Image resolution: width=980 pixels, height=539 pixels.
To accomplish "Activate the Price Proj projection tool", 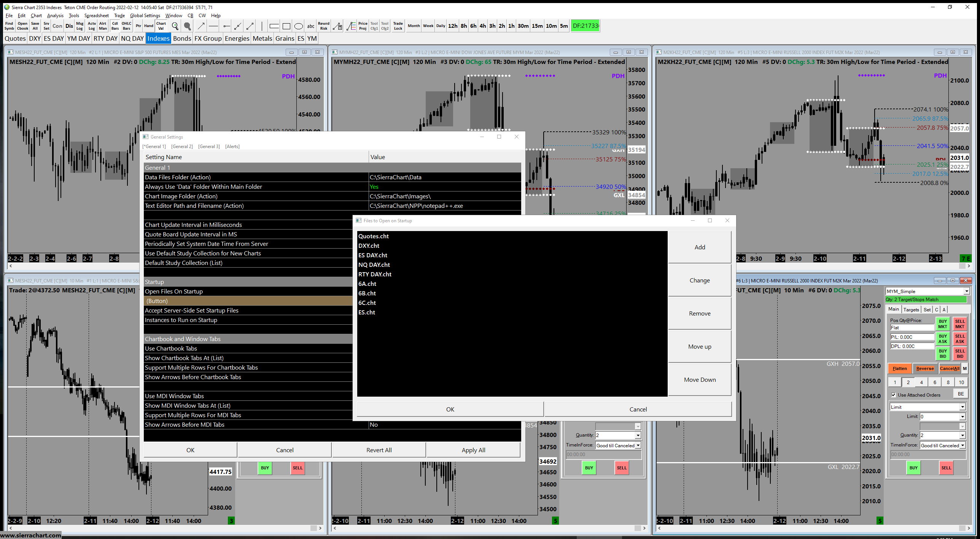I will click(363, 26).
